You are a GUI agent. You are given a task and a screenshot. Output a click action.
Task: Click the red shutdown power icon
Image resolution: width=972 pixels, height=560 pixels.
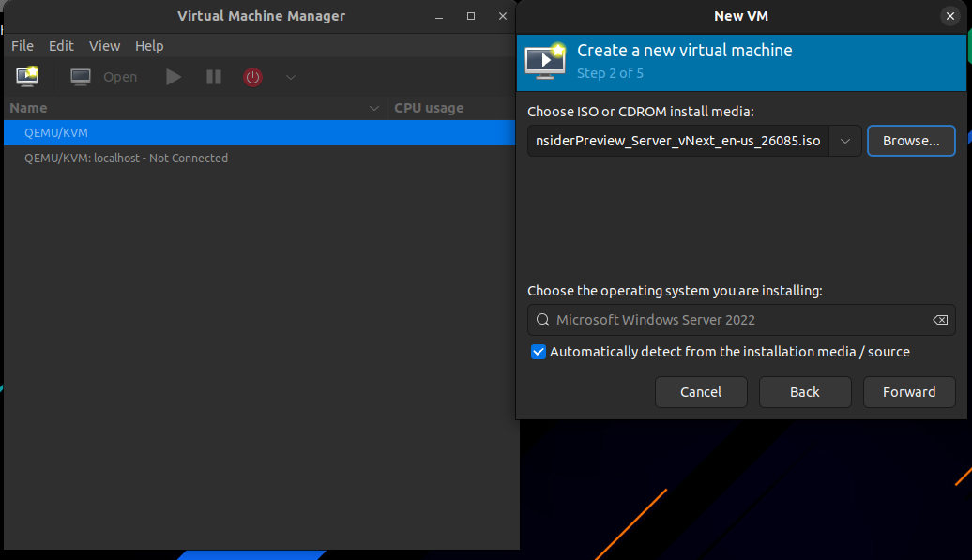pyautogui.click(x=252, y=77)
